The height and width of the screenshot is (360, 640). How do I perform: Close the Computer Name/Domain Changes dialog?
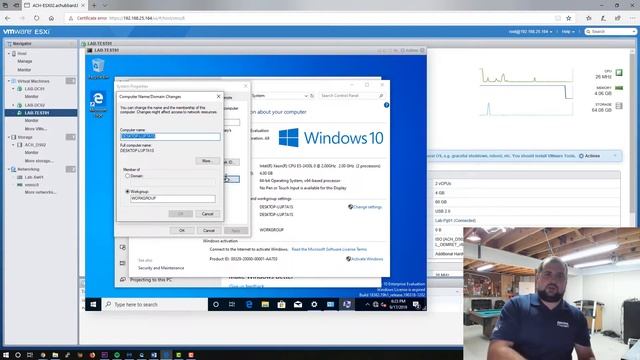coord(218,97)
